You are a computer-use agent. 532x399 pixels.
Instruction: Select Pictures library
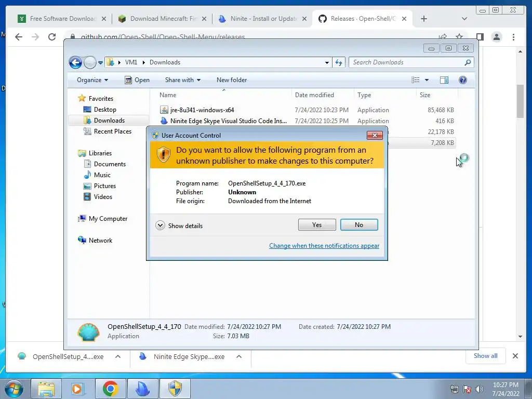coord(100,186)
